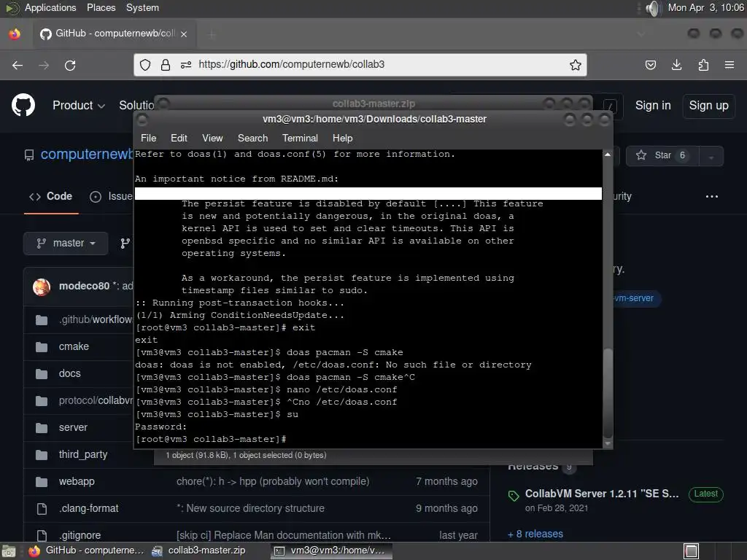Image resolution: width=747 pixels, height=560 pixels.
Task: Click terminal scrollbar down arrow
Action: [x=608, y=443]
